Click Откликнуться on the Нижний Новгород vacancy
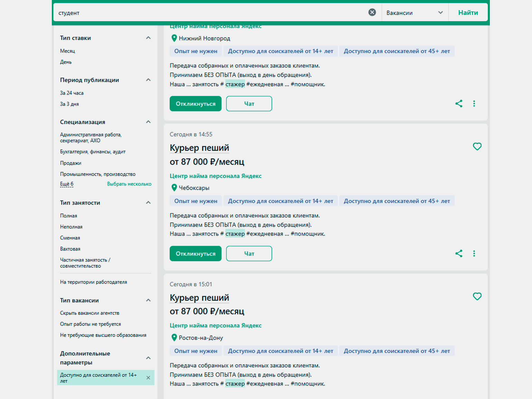 196,104
